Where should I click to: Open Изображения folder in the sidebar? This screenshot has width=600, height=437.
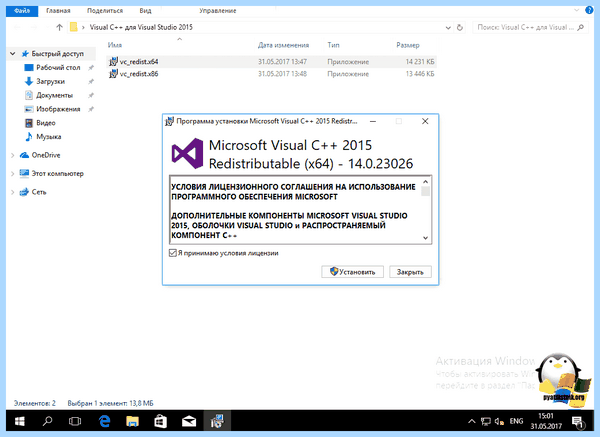(x=58, y=109)
